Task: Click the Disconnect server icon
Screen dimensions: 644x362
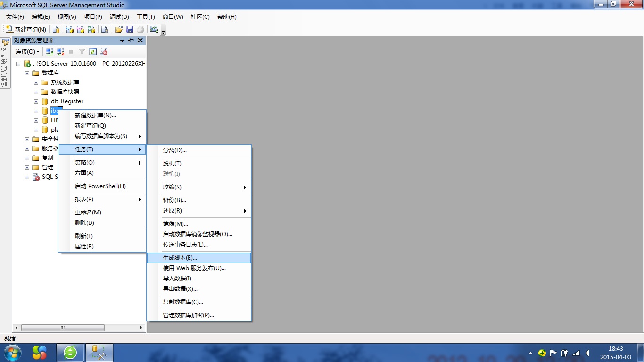Action: (x=60, y=51)
